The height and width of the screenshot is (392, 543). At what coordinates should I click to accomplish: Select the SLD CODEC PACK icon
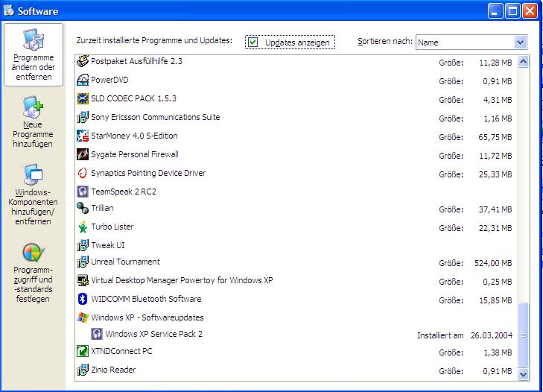click(83, 99)
